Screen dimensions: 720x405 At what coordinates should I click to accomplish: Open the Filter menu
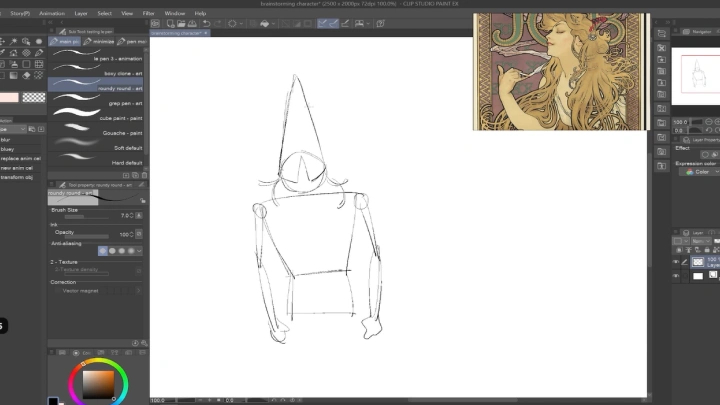pyautogui.click(x=148, y=13)
